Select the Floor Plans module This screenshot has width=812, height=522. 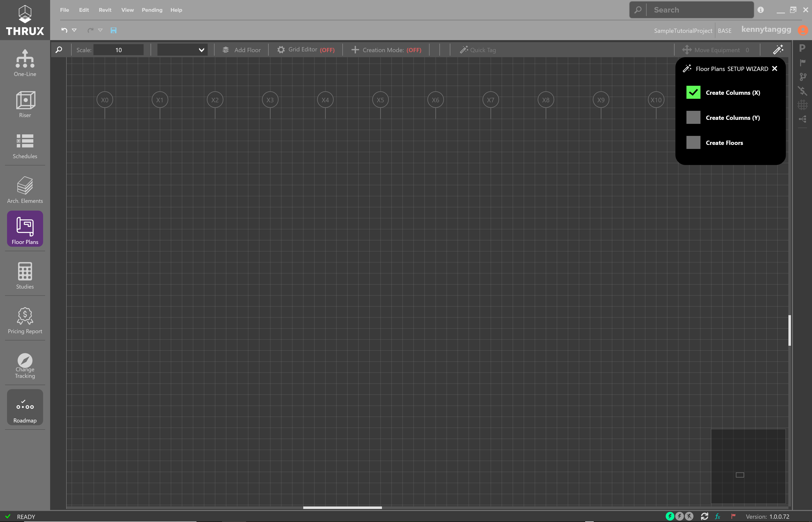tap(25, 229)
